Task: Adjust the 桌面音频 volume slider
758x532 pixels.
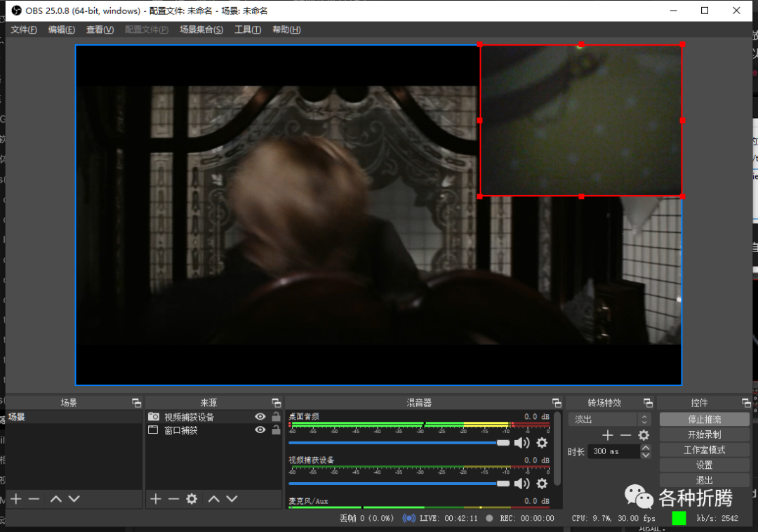Action: pyautogui.click(x=399, y=443)
